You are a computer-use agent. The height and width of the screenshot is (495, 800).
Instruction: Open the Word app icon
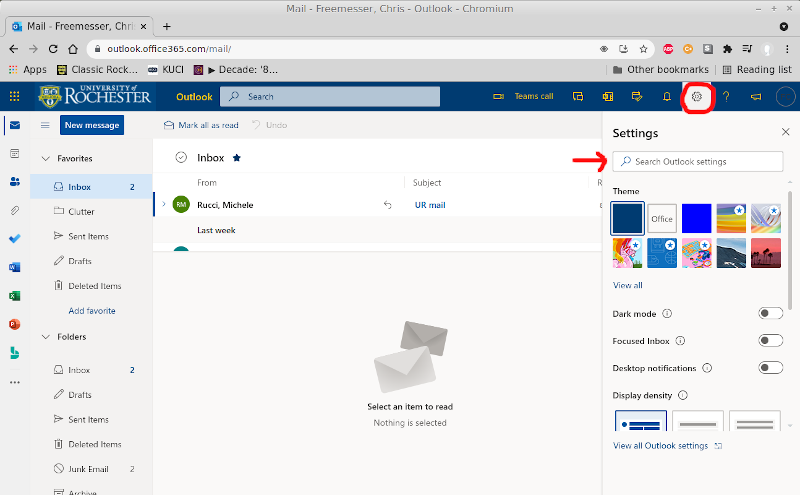[x=14, y=267]
